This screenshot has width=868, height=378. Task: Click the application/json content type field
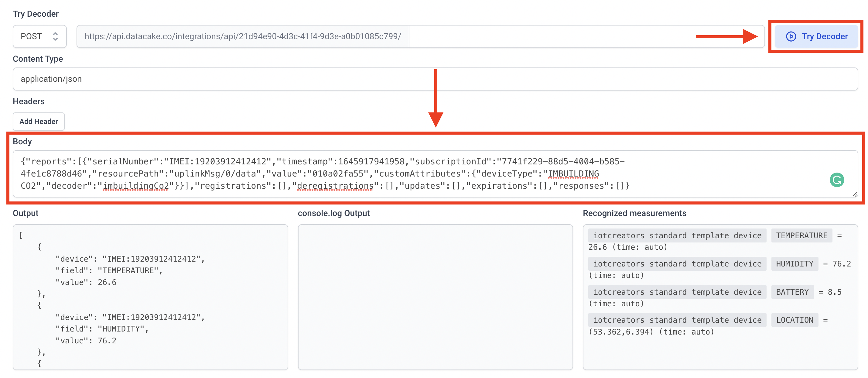[x=433, y=78]
